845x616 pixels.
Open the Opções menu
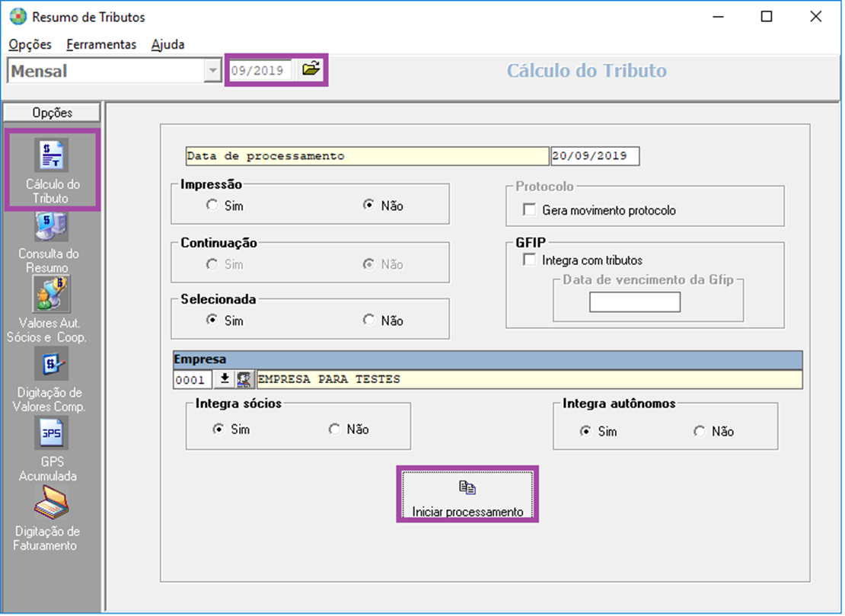(x=30, y=44)
